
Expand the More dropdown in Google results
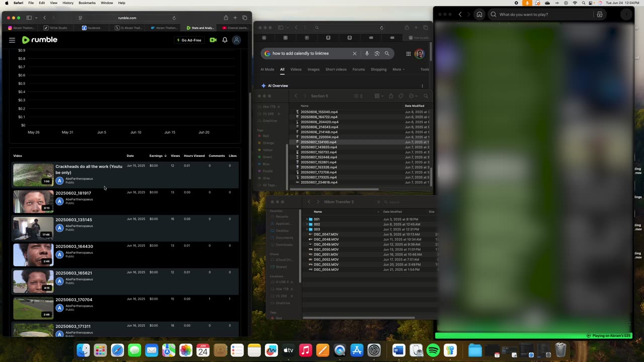pyautogui.click(x=398, y=69)
